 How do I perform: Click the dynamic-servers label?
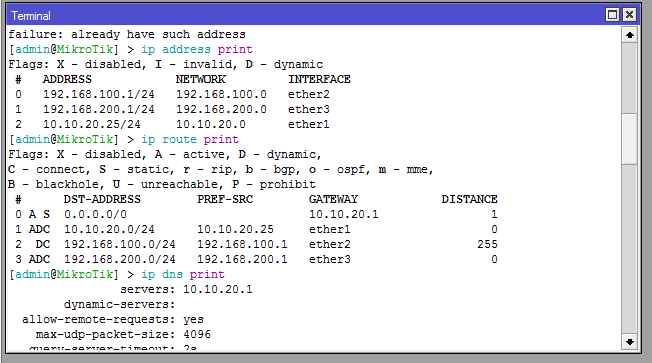click(119, 304)
